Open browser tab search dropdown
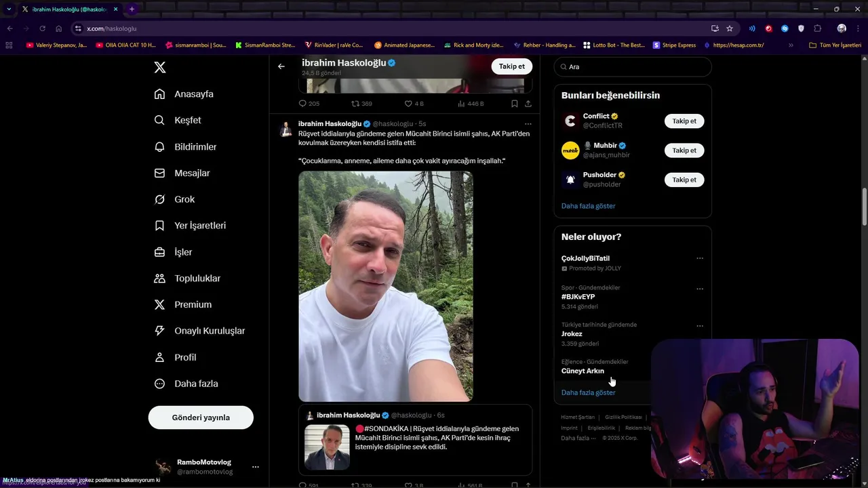 point(9,9)
